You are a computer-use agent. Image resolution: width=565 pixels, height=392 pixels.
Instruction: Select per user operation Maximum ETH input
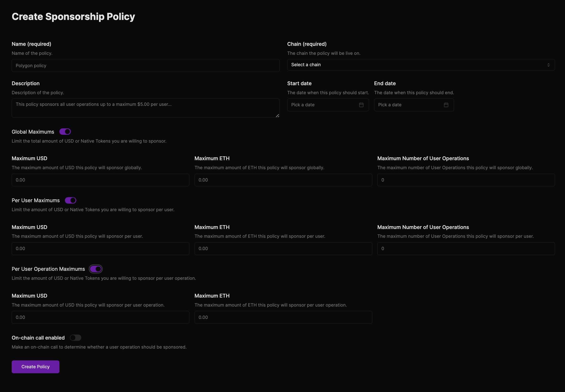coord(283,317)
